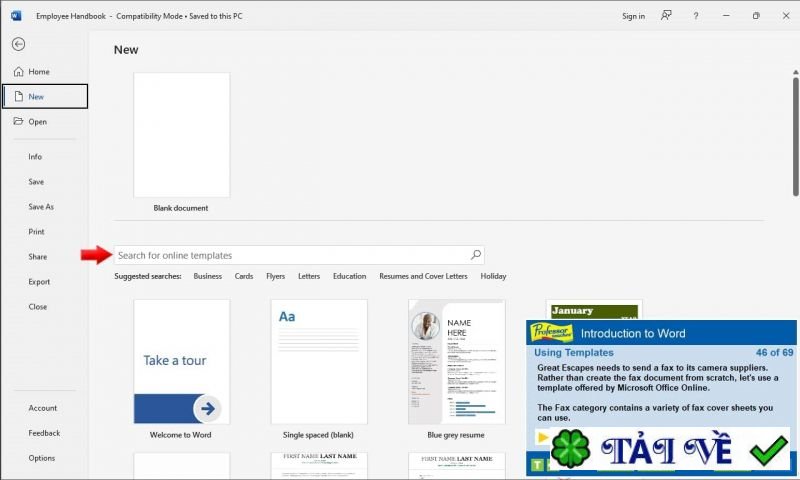Show document Info page

click(x=35, y=157)
